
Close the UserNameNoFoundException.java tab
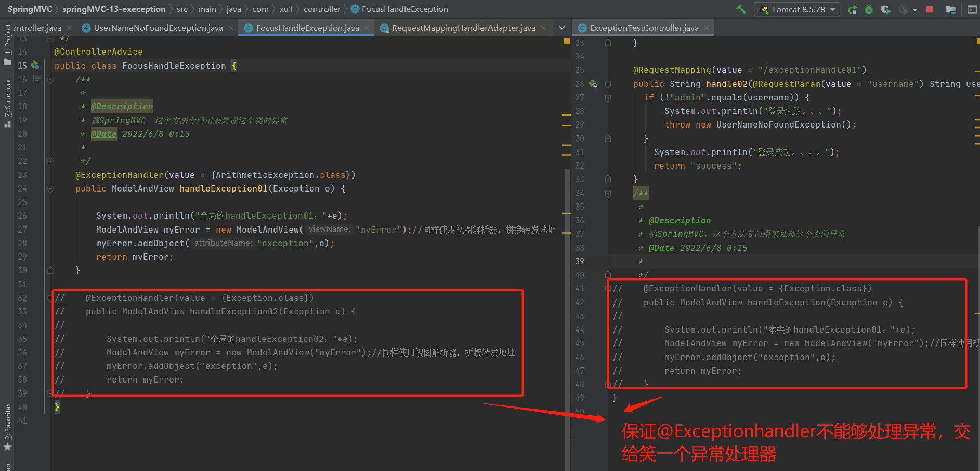(230, 28)
